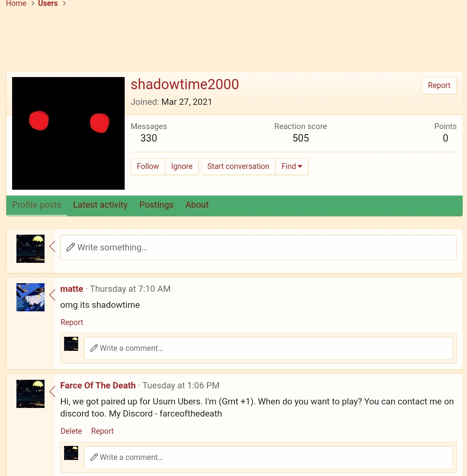Screen dimensions: 467x476
Task: Report the shadowtime2000 profile
Action: pyautogui.click(x=439, y=86)
